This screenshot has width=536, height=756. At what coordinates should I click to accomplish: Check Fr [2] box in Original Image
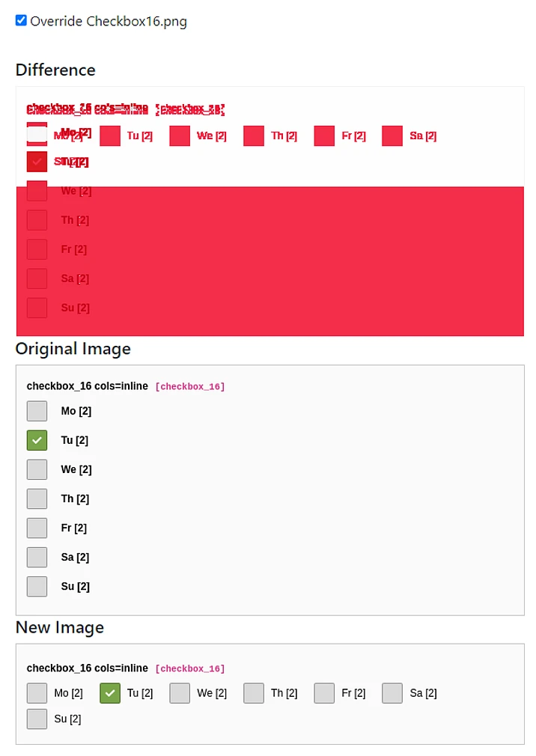[x=37, y=528]
